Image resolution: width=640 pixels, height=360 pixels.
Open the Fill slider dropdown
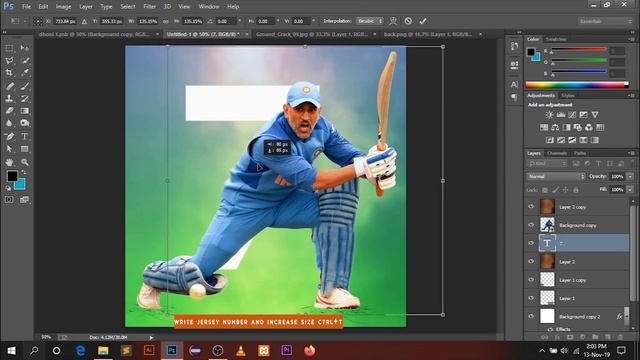pos(630,189)
